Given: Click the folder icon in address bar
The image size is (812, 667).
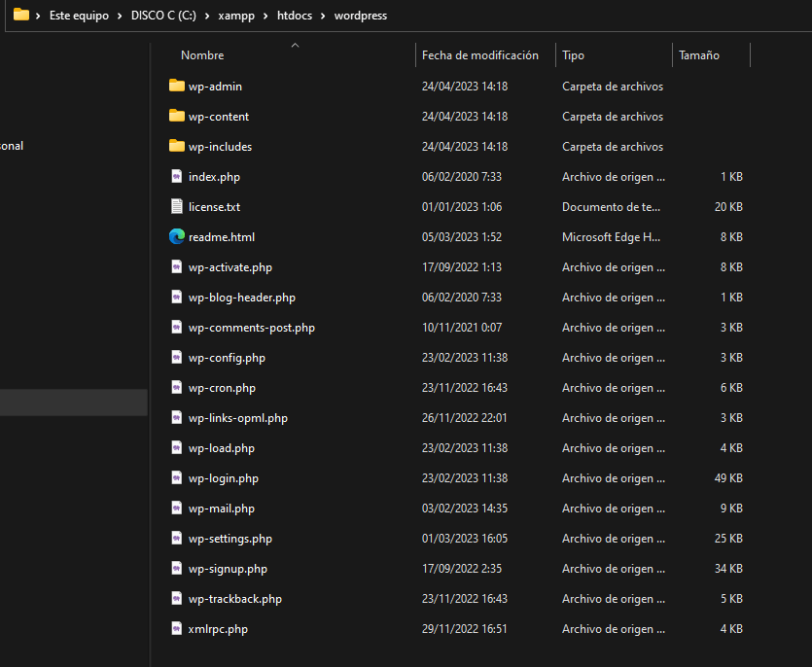Looking at the screenshot, I should 20,16.
